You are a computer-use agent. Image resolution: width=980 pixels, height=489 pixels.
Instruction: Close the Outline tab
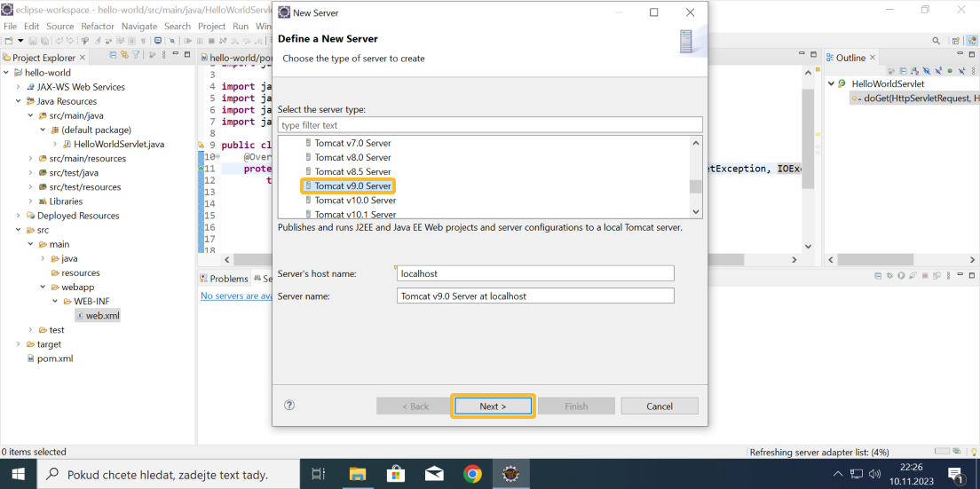873,58
